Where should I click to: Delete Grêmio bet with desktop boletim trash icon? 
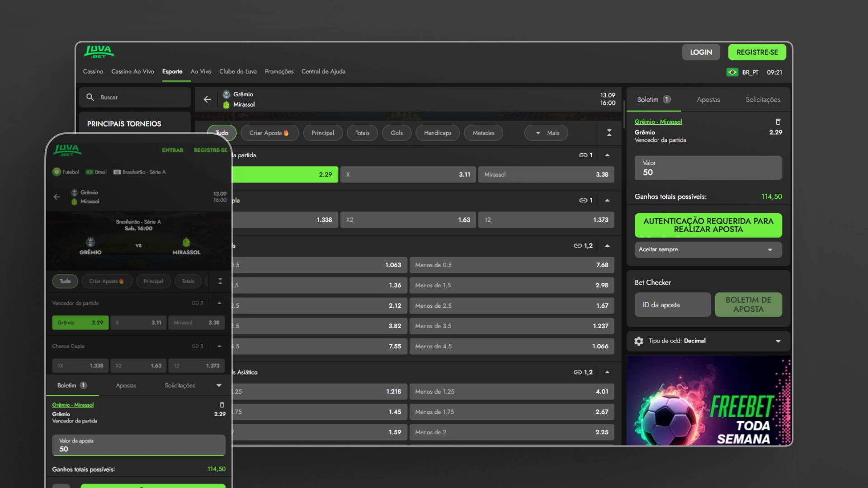(778, 122)
